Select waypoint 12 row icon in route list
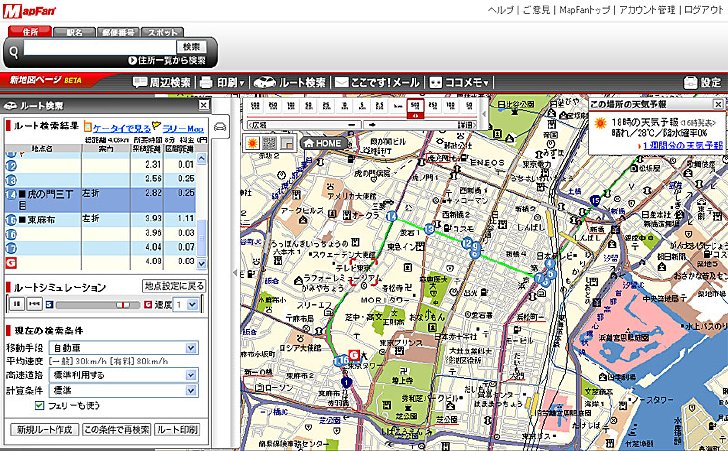The width and height of the screenshot is (728, 451). coord(11,165)
